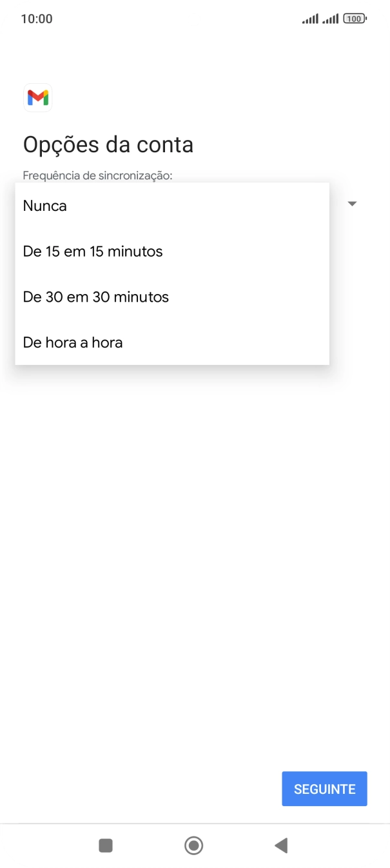The image size is (390, 868).
Task: Click the Gmail logo icon
Action: [37, 97]
